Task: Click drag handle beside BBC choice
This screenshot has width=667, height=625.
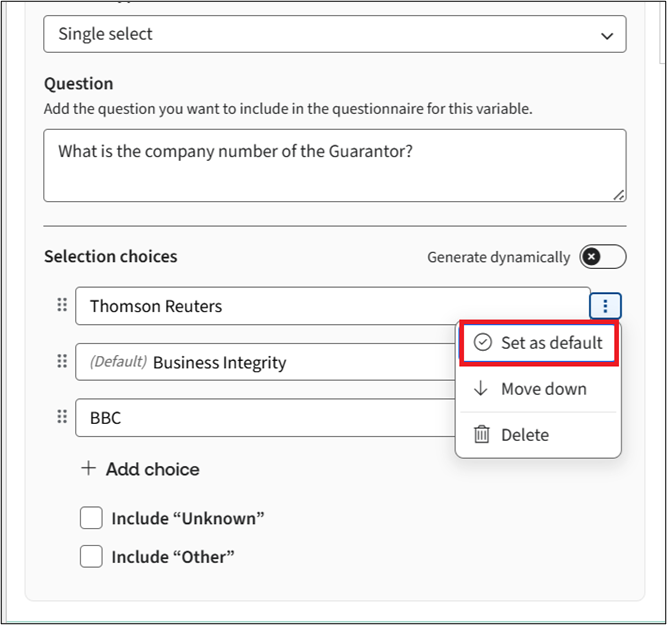Action: [62, 417]
